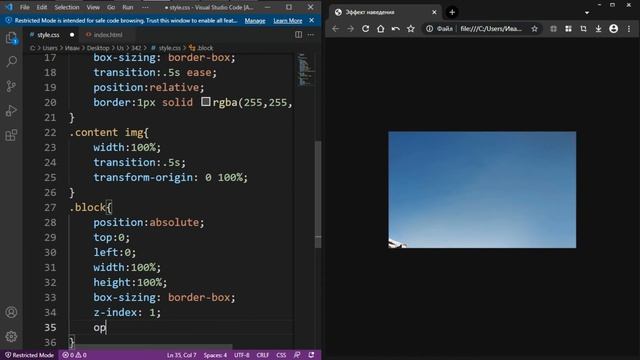Open the Selection menu
640x360 pixels.
pyautogui.click(x=67, y=7)
